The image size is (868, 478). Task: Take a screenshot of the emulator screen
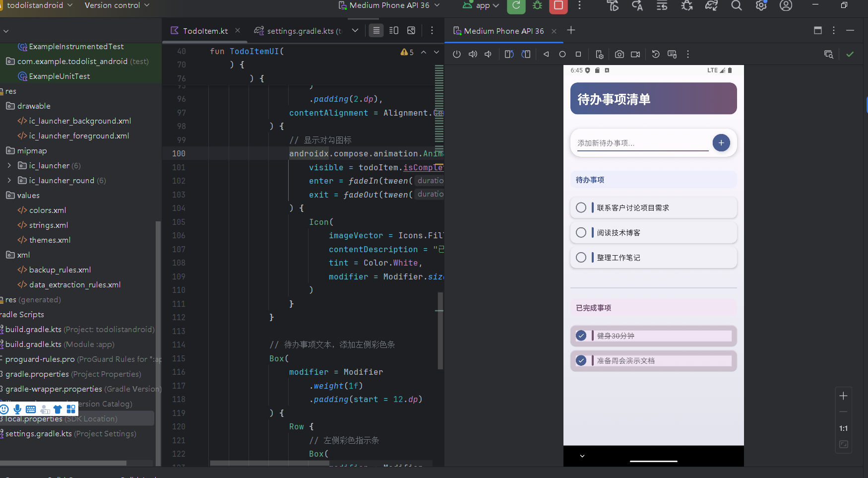(x=619, y=54)
